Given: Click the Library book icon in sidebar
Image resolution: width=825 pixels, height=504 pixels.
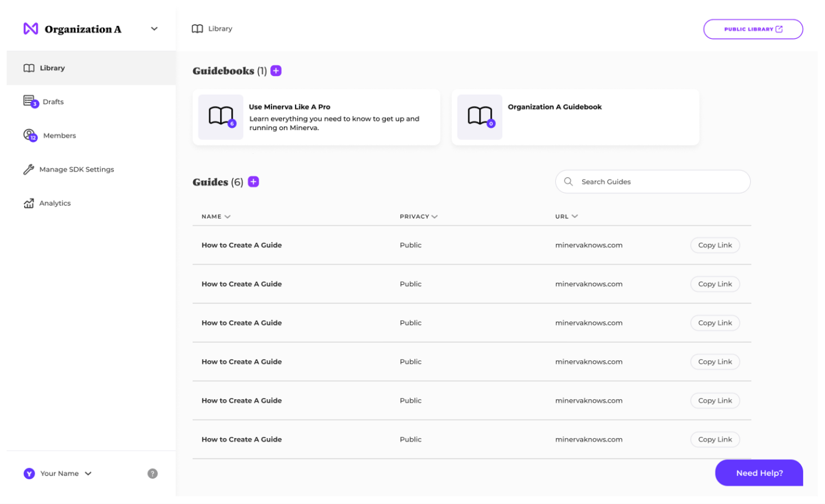Looking at the screenshot, I should tap(29, 68).
